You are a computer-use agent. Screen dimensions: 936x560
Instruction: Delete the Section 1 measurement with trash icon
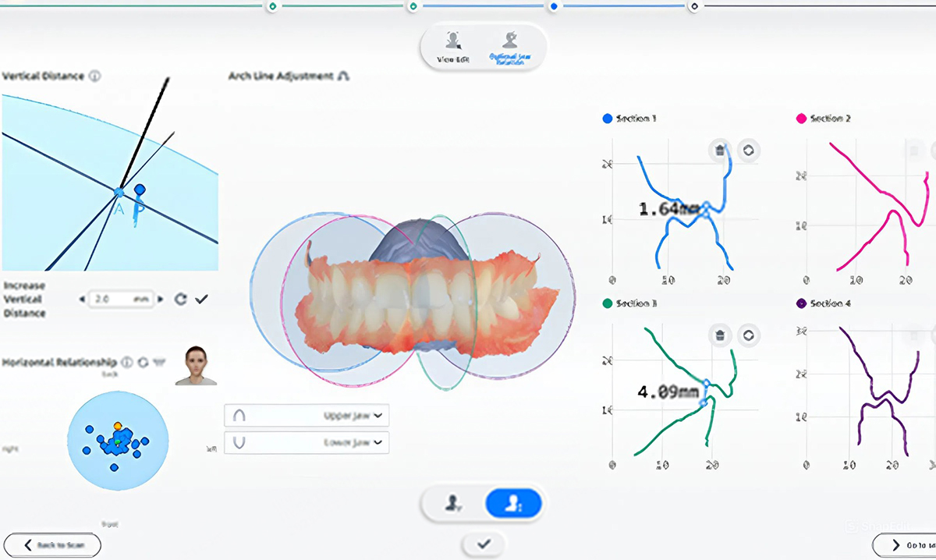719,150
